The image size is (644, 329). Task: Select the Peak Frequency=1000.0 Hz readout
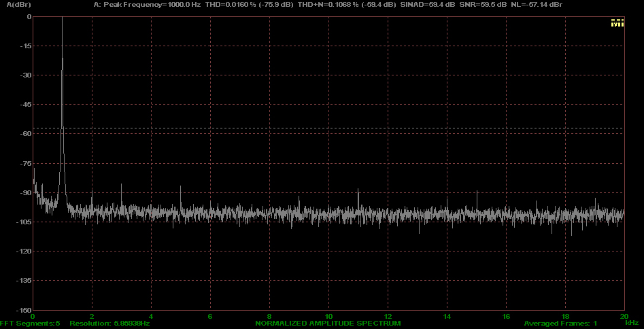(x=152, y=5)
